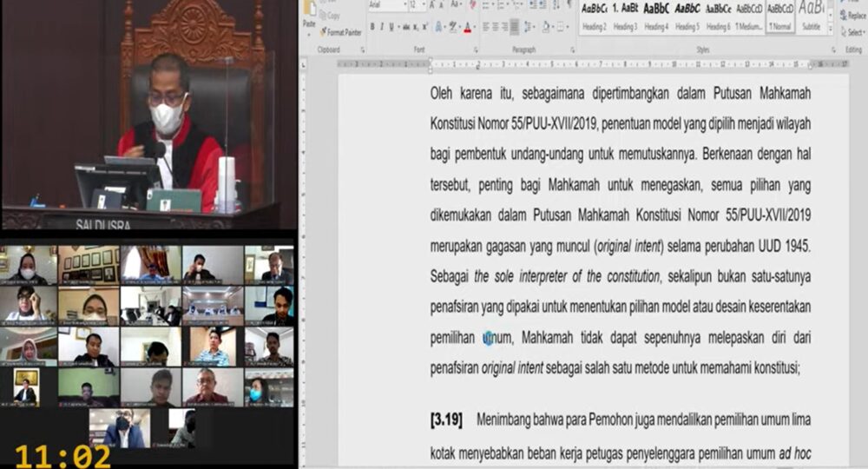Toggle underline formatting button
The height and width of the screenshot is (469, 868).
(x=393, y=27)
